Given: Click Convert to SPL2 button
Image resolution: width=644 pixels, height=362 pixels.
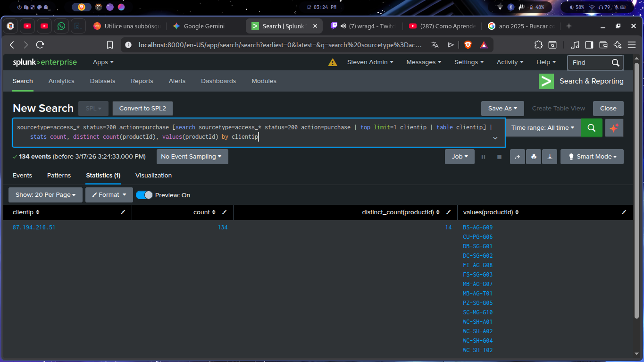Looking at the screenshot, I should coord(142,108).
